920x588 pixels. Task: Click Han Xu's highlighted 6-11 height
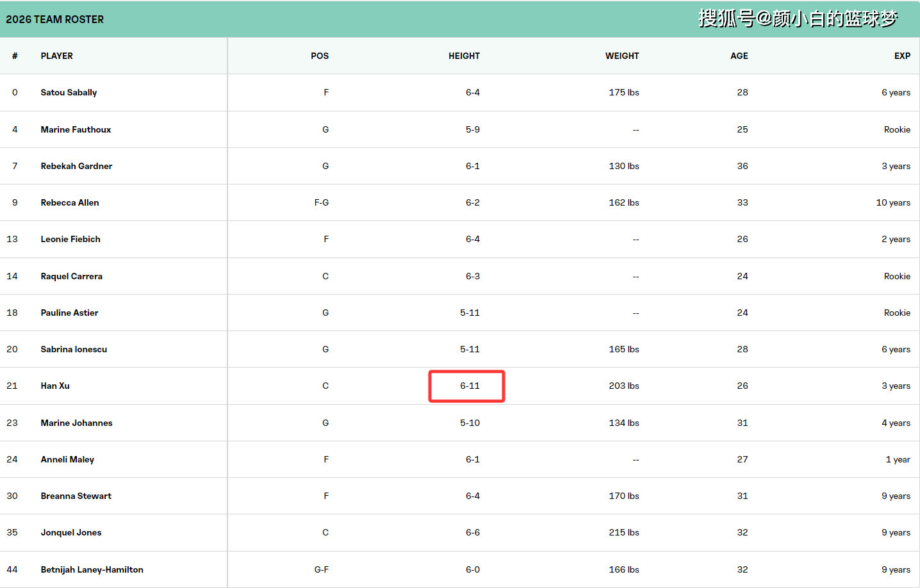coord(470,386)
